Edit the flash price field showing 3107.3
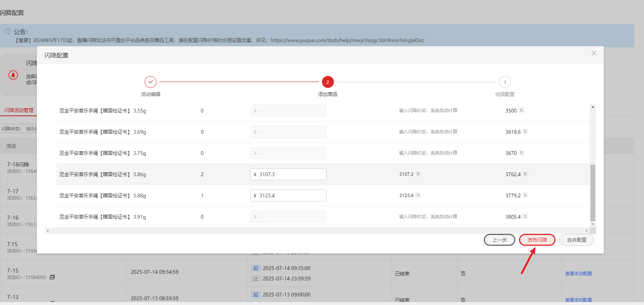The image size is (644, 305). pyautogui.click(x=288, y=174)
